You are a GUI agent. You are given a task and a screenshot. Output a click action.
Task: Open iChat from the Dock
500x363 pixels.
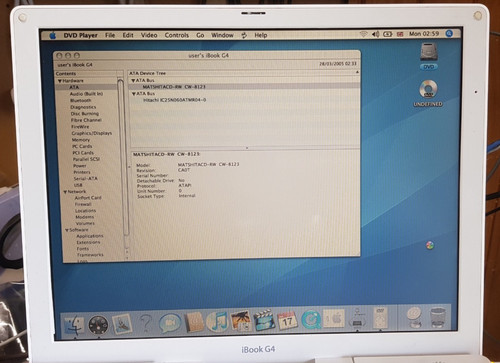pos(170,323)
